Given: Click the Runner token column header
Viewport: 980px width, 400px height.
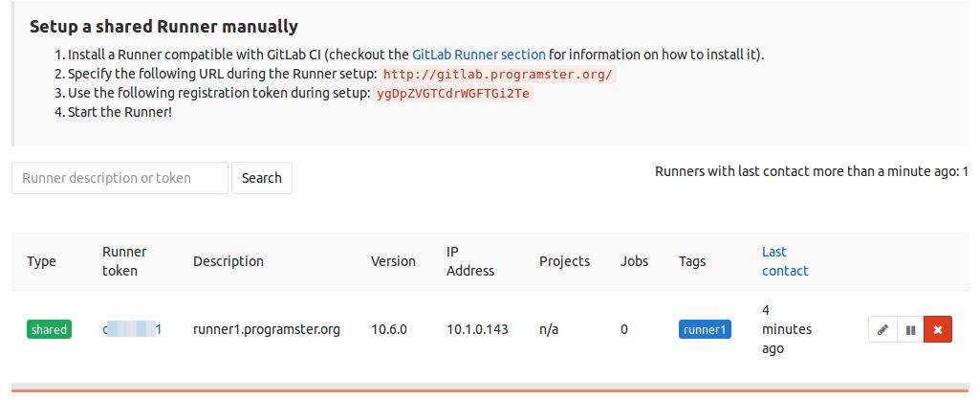Looking at the screenshot, I should coord(124,261).
